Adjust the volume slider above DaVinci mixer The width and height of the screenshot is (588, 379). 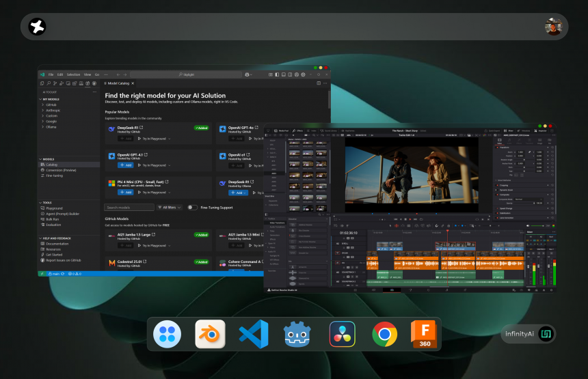tap(537, 226)
